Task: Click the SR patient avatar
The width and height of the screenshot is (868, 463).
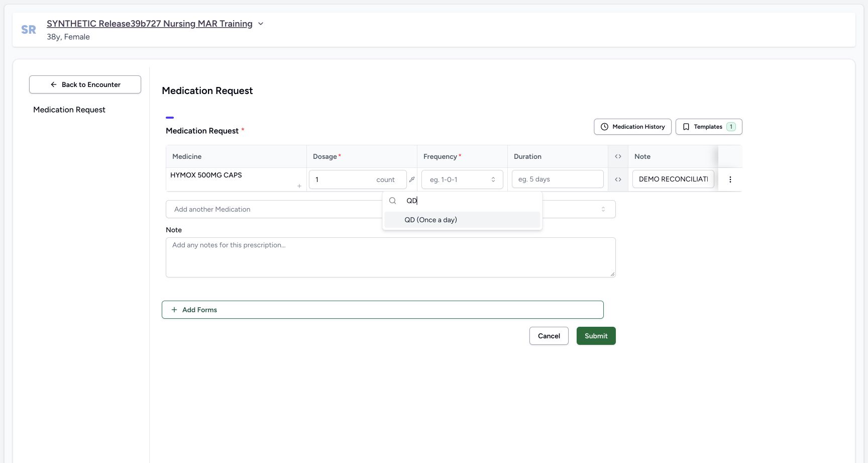Action: [x=29, y=30]
